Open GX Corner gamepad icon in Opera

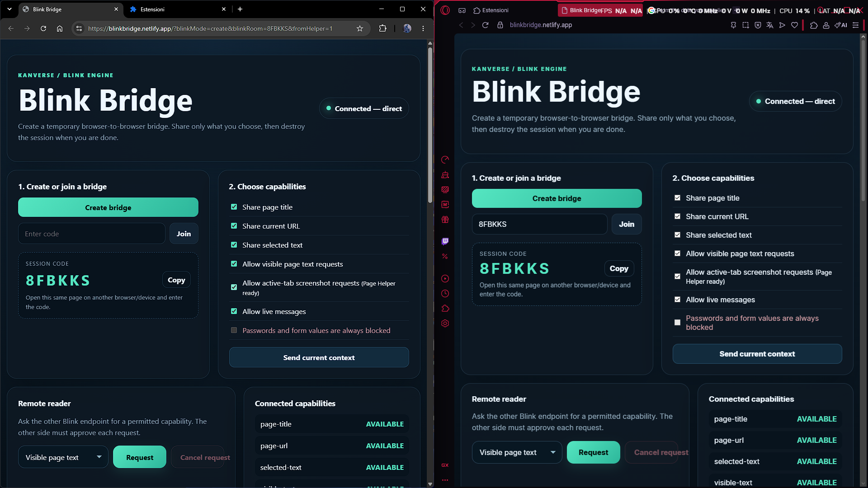coord(462,10)
